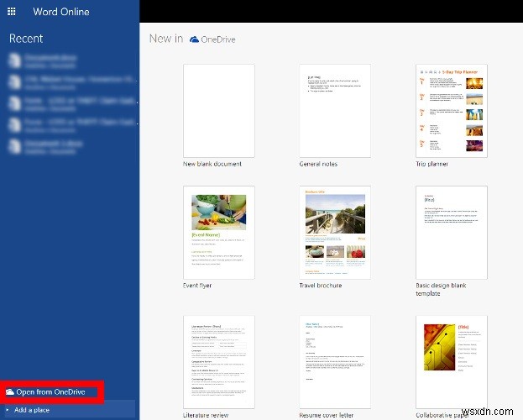
Task: Select the Literature review template thumbnail
Action: [219, 362]
